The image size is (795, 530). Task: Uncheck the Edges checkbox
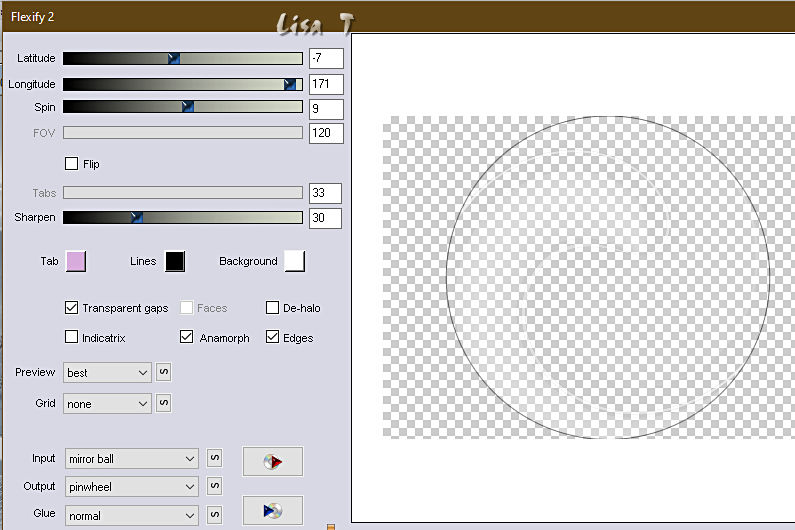click(272, 337)
